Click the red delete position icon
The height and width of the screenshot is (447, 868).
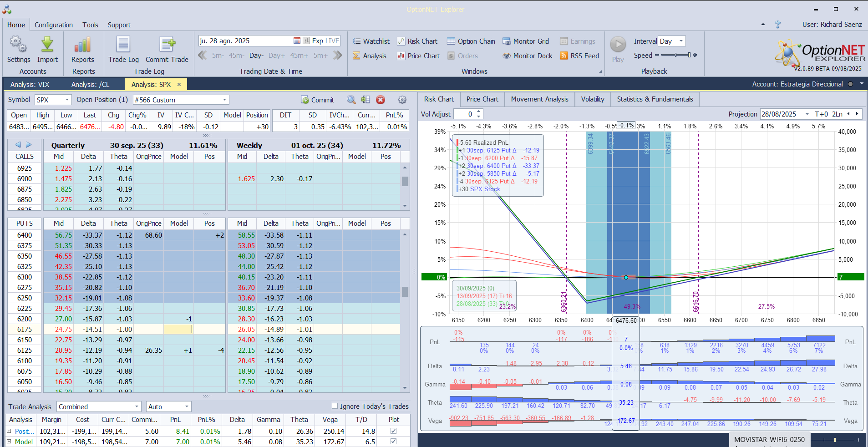(x=381, y=100)
